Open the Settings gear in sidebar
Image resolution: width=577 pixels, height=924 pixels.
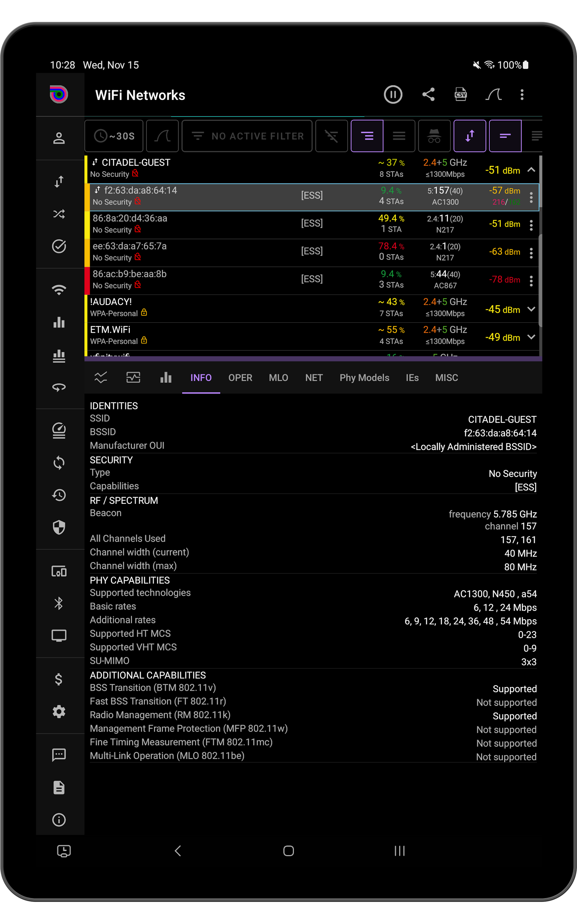coord(59,711)
